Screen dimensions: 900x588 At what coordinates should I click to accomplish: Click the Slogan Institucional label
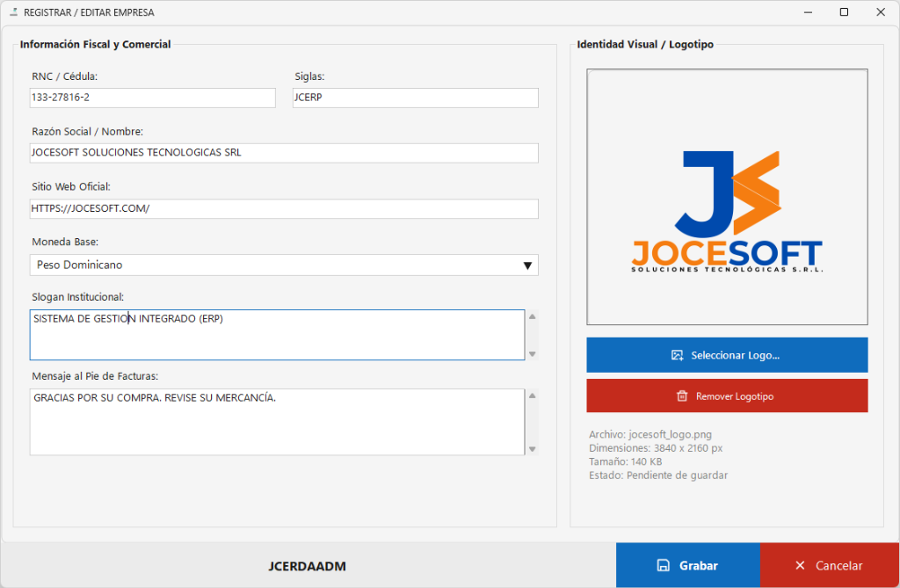pos(77,297)
